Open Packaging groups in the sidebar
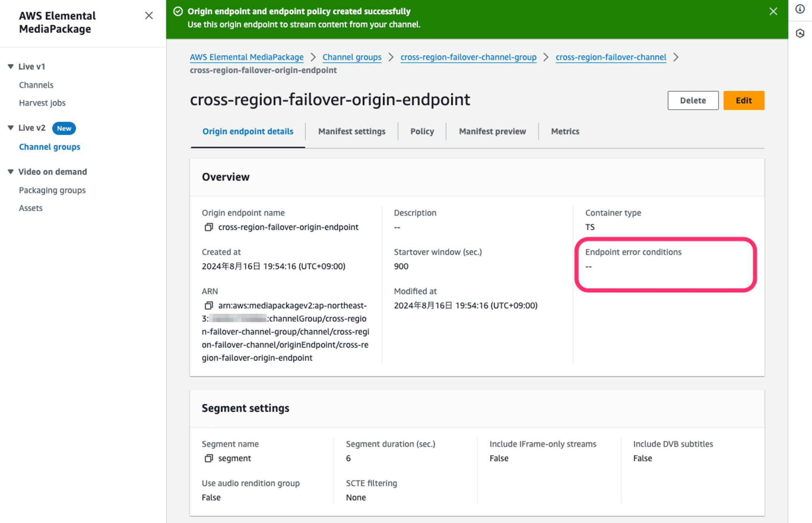This screenshot has width=812, height=523. click(x=52, y=190)
